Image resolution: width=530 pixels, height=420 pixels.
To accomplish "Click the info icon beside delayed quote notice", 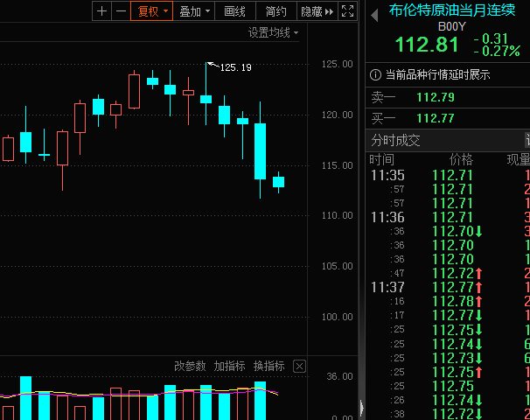I will click(x=376, y=74).
